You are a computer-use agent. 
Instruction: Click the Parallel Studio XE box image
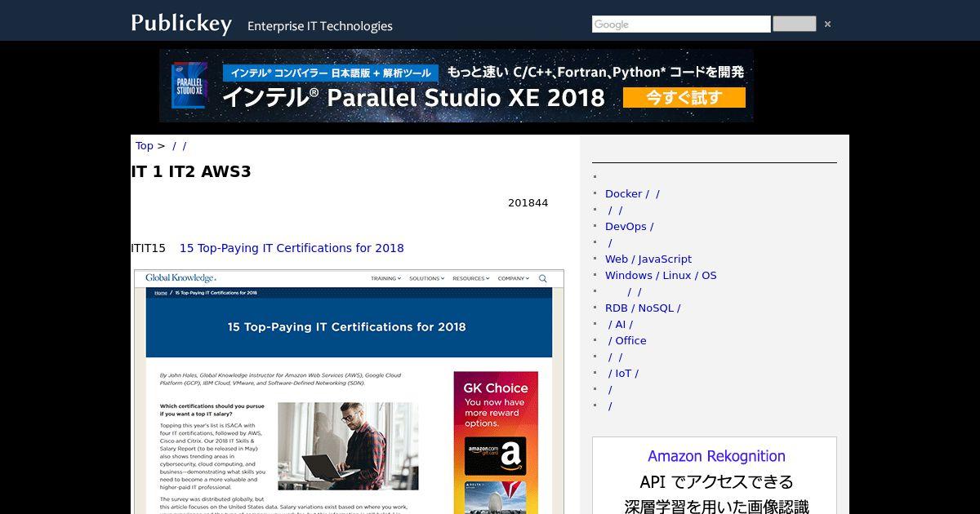(189, 86)
